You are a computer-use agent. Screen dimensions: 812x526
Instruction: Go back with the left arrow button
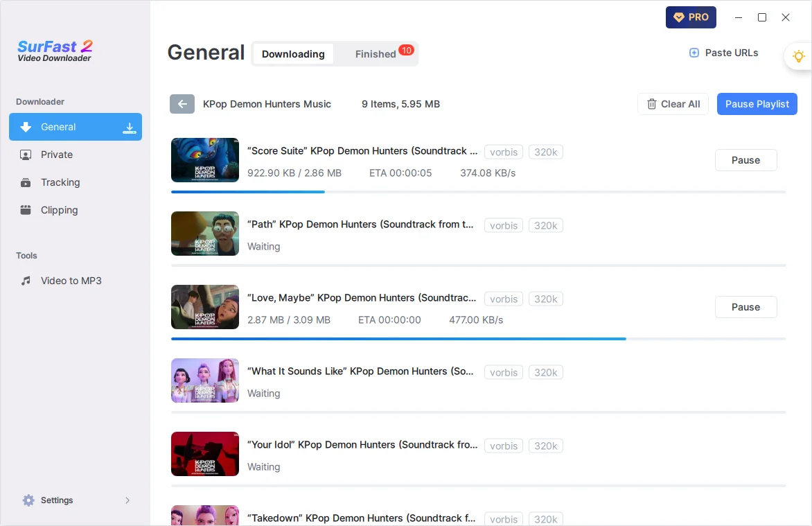click(x=182, y=104)
